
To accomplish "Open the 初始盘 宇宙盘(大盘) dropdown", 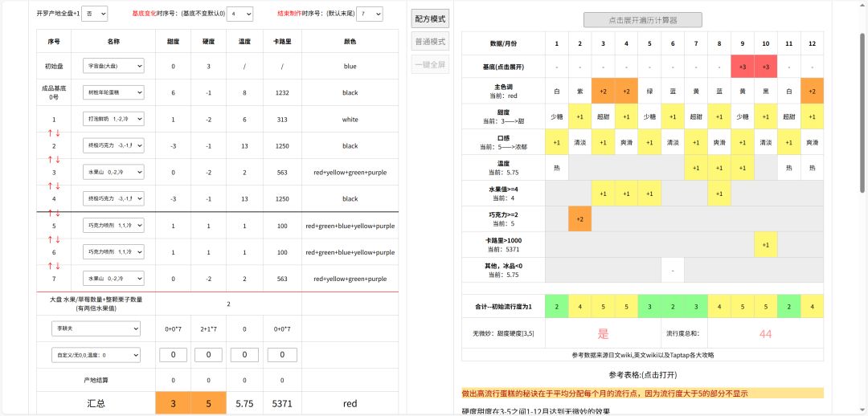I will click(113, 66).
